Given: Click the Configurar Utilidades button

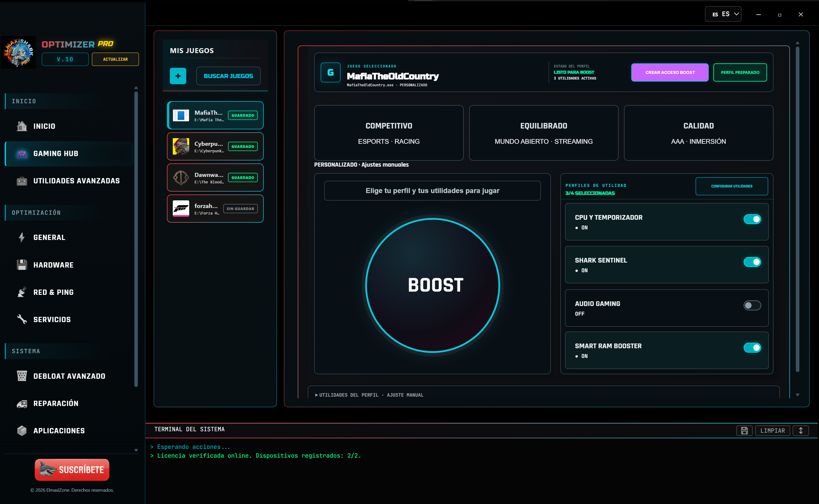Looking at the screenshot, I should pos(732,186).
